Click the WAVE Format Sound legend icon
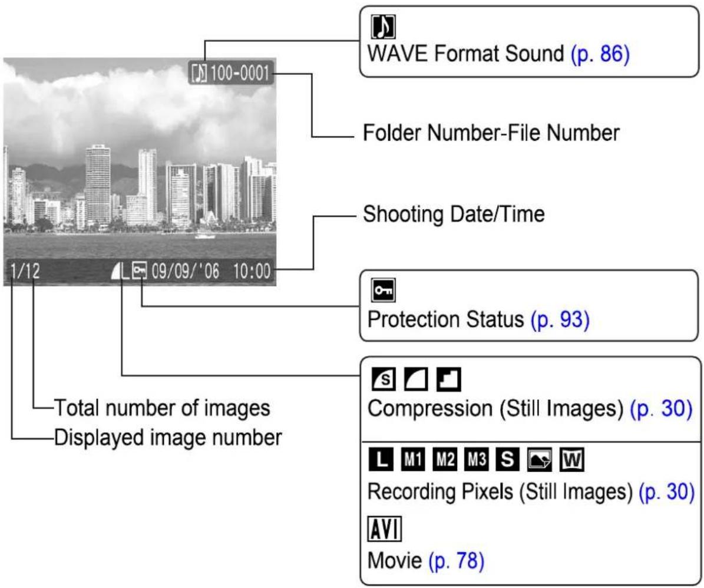704x588 pixels. click(383, 27)
